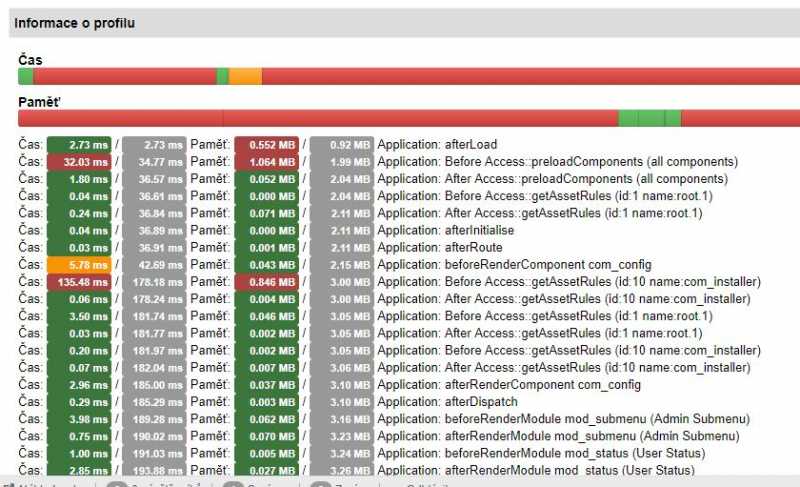800x487 pixels.
Task: Click the grey 178.18 ms cumulative time badge
Action: click(154, 282)
